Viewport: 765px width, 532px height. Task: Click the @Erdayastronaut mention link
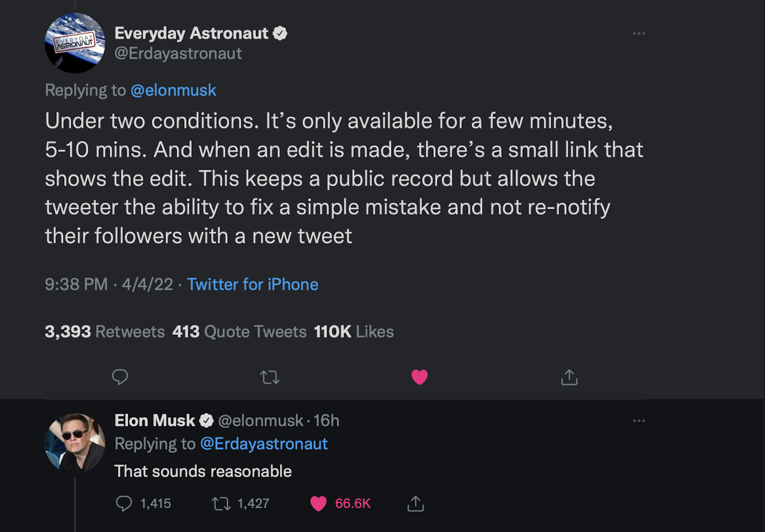pos(264,444)
